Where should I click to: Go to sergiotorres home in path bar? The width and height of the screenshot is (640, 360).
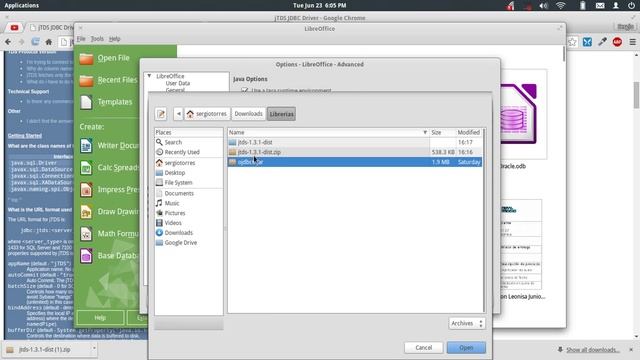click(x=207, y=114)
